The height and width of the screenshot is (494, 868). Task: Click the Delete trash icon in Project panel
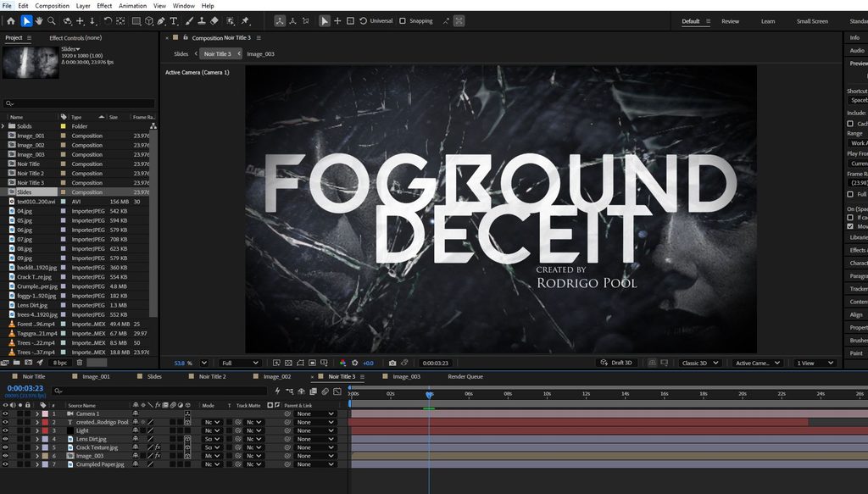79,363
